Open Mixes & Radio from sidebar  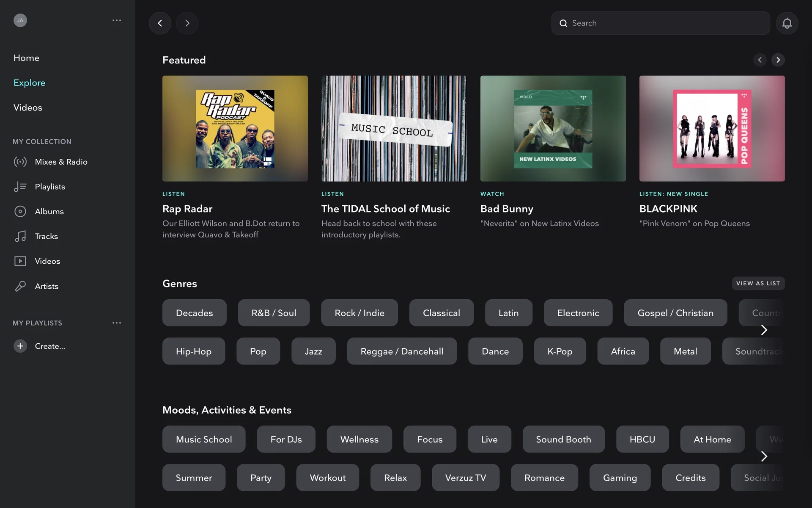(61, 162)
